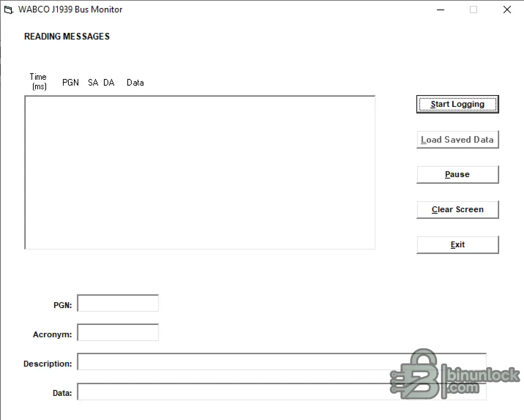Minimize the Bus Monitor window

click(441, 10)
